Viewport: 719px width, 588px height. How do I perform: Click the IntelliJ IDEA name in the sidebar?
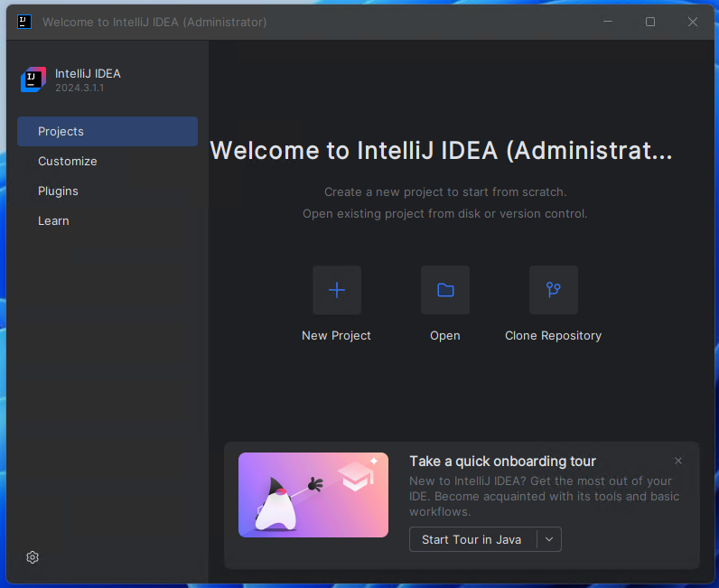click(88, 73)
